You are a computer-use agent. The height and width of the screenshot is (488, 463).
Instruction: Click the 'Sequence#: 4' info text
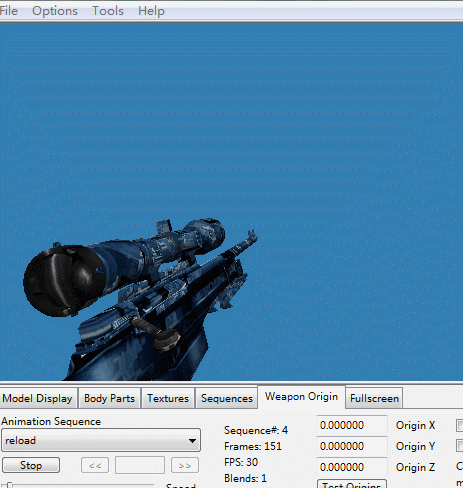256,430
